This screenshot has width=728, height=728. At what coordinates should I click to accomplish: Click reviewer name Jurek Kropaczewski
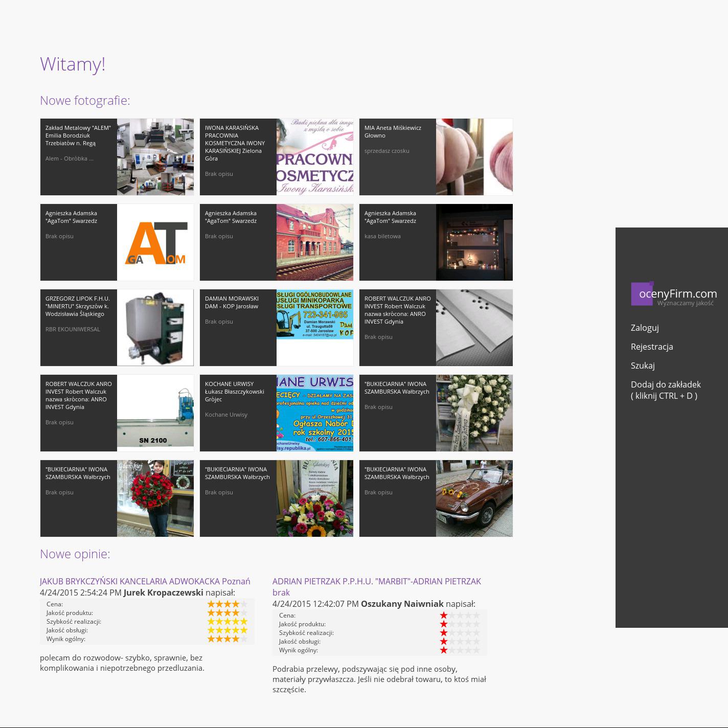pos(164,593)
